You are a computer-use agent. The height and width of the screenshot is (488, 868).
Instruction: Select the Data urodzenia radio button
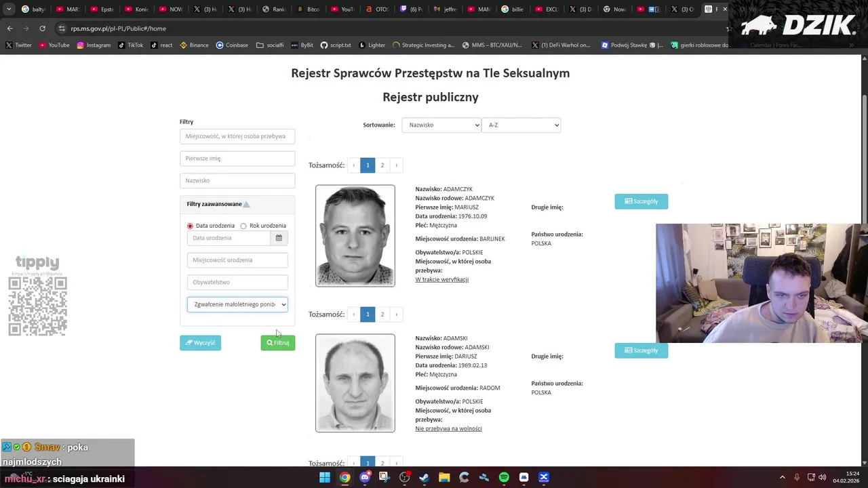190,226
